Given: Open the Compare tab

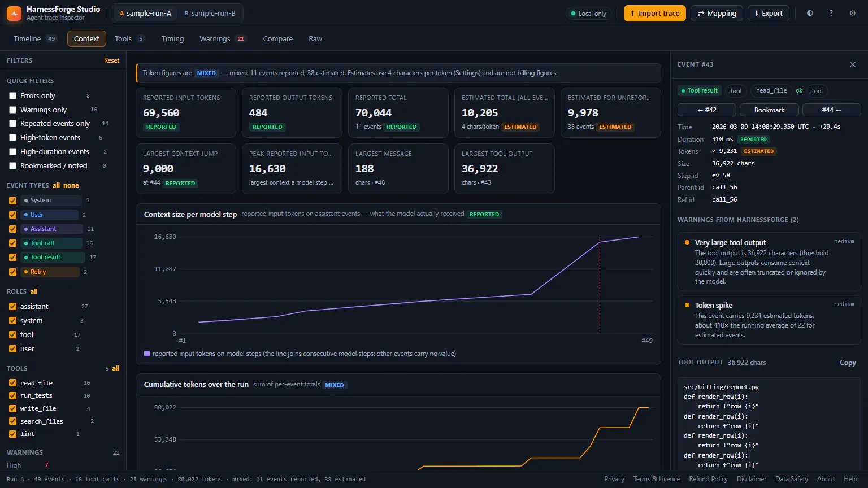Looking at the screenshot, I should [277, 38].
